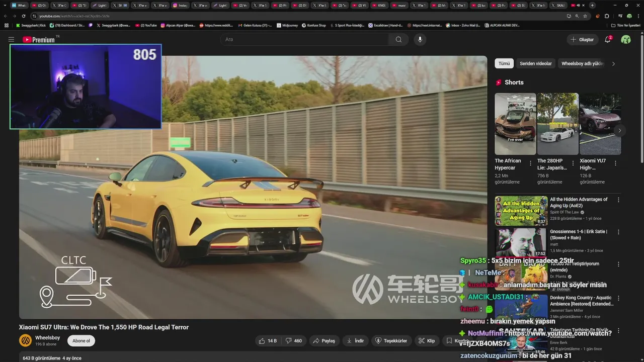Switch to the KNGL browser tab

click(x=378, y=5)
